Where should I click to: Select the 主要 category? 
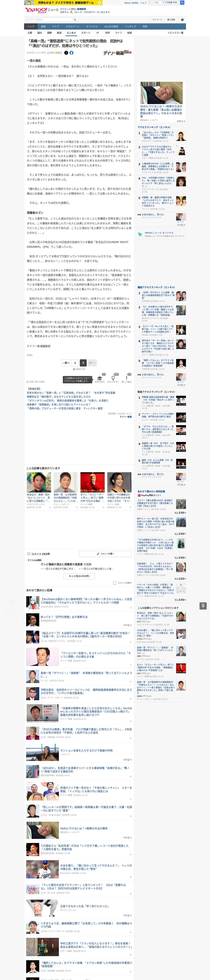(x=30, y=33)
